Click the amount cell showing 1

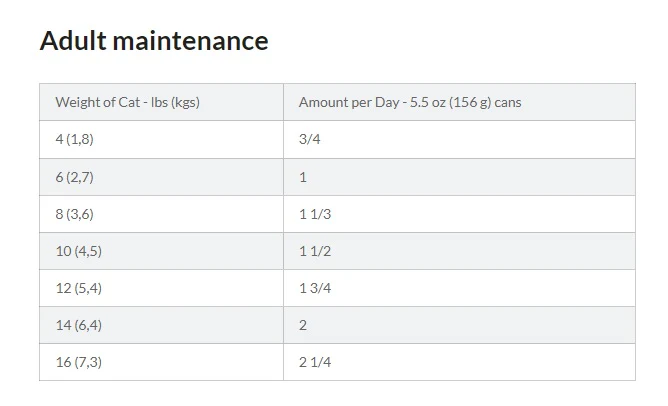click(459, 177)
